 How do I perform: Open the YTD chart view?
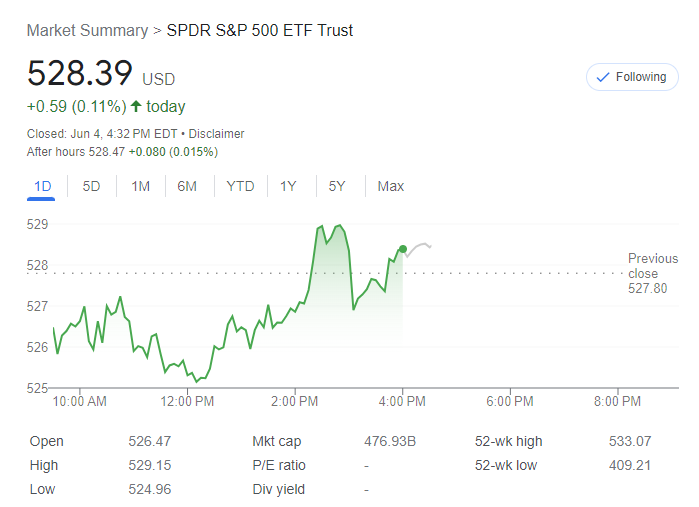click(x=240, y=186)
